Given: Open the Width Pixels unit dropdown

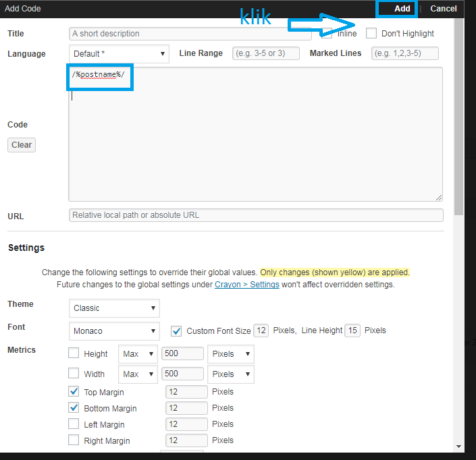Looking at the screenshot, I should [x=230, y=374].
